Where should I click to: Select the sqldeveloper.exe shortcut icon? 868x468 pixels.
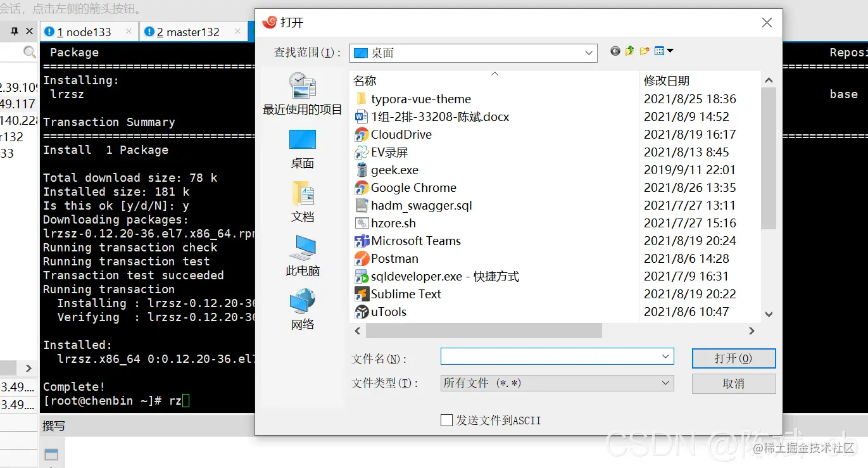[362, 276]
